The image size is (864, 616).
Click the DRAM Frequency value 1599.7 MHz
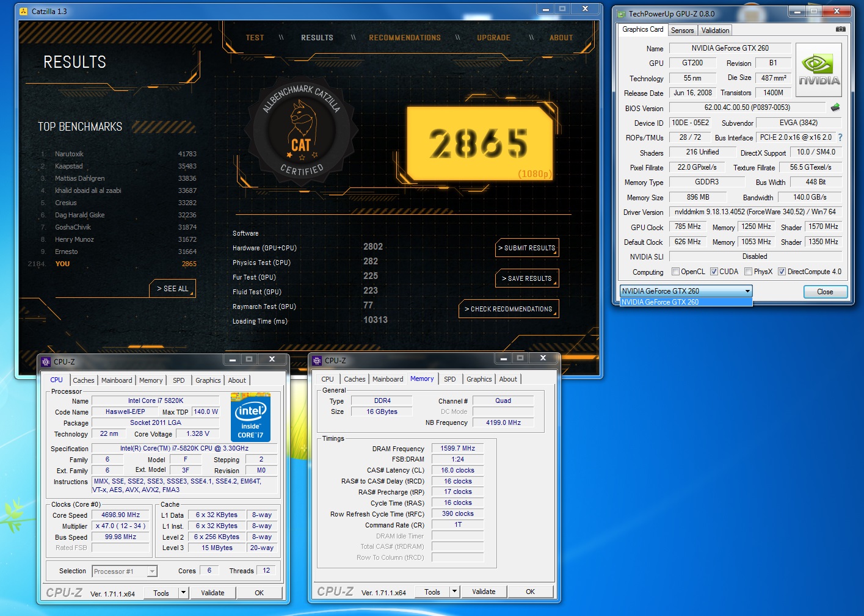click(x=458, y=448)
